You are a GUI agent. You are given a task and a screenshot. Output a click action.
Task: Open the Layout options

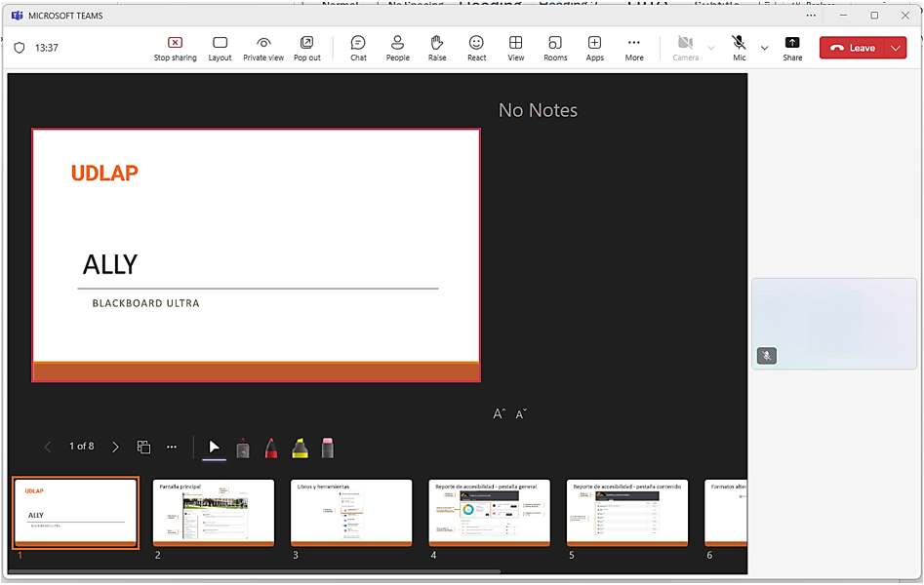point(220,48)
